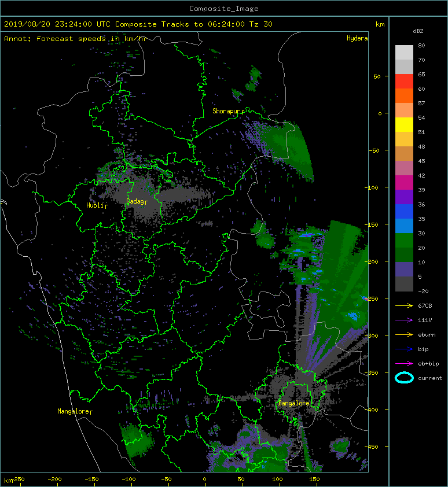The width and height of the screenshot is (448, 487).
Task: Select the Gadag city label
Action: [135, 202]
